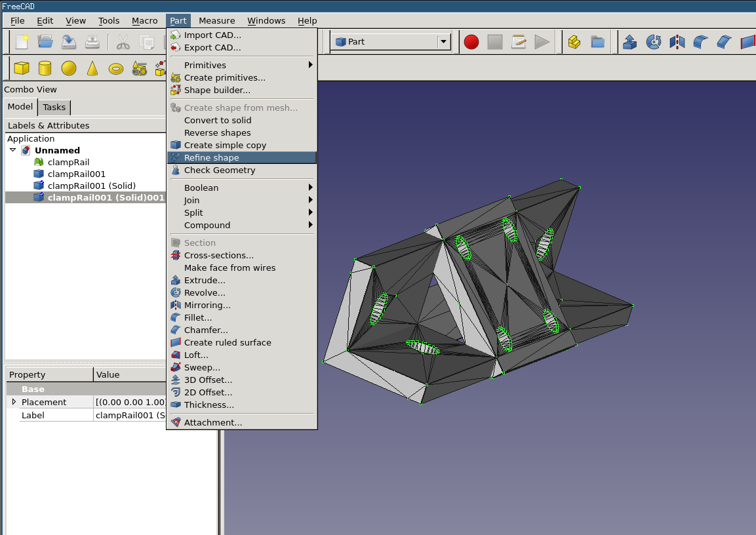This screenshot has width=756, height=535.
Task: Insert a torus using the toolbar icon
Action: pos(116,68)
